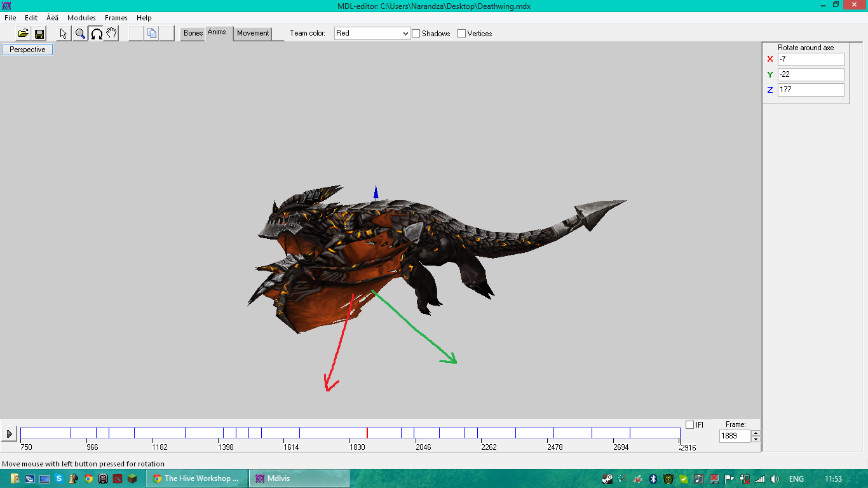This screenshot has width=868, height=488.
Task: Open the Help menu
Action: (x=144, y=18)
